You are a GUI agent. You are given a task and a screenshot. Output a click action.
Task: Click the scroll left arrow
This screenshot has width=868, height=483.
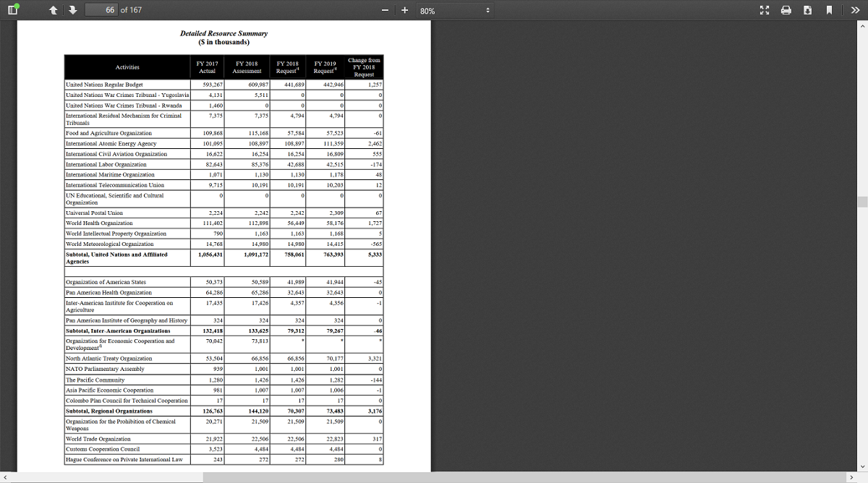(5, 477)
